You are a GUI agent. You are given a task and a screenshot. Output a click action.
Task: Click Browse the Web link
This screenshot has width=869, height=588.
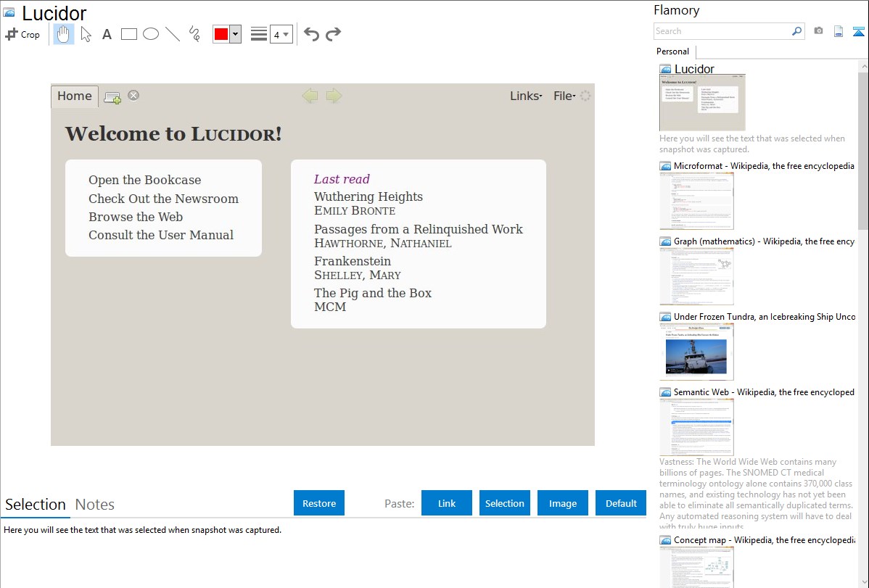click(x=136, y=217)
